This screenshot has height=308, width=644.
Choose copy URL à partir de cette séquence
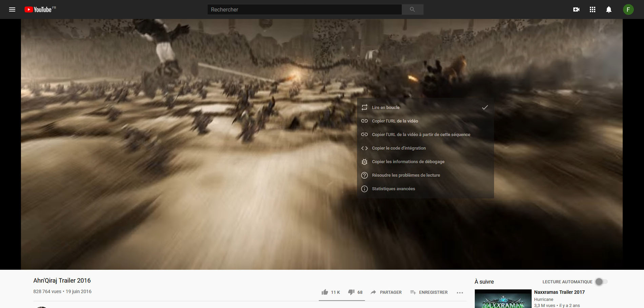coord(425,135)
